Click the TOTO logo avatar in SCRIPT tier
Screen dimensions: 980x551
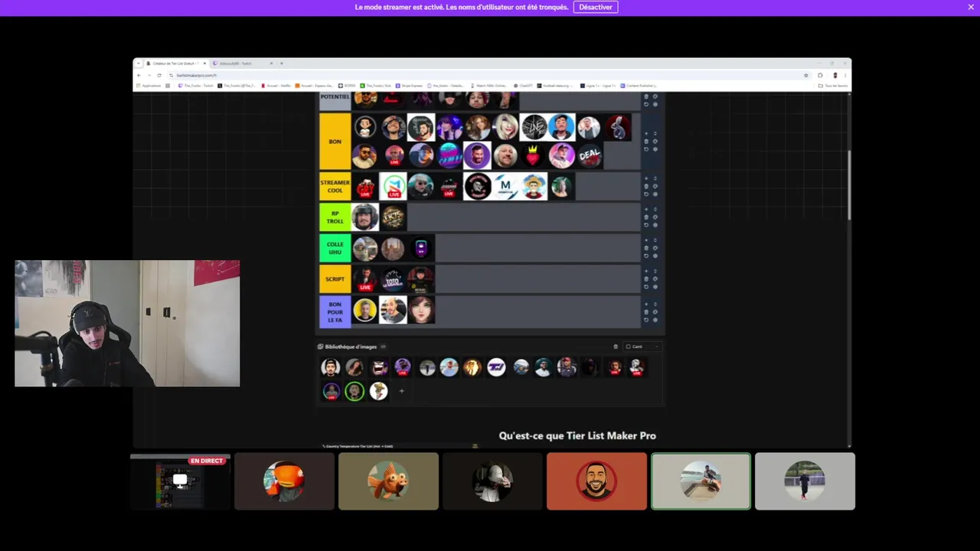pos(393,279)
